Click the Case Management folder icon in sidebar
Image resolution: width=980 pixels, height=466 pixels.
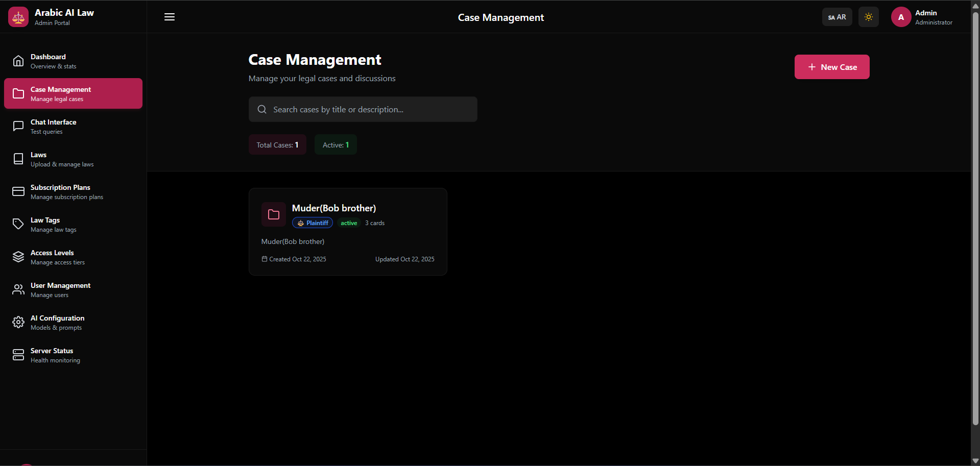pos(18,94)
